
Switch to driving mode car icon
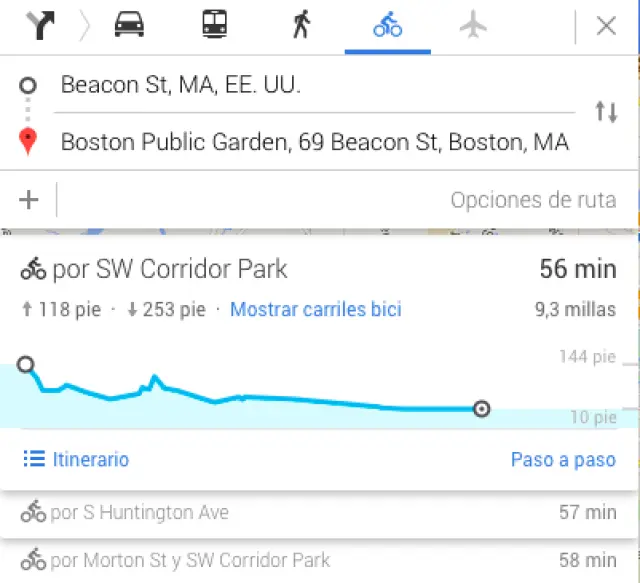(129, 25)
